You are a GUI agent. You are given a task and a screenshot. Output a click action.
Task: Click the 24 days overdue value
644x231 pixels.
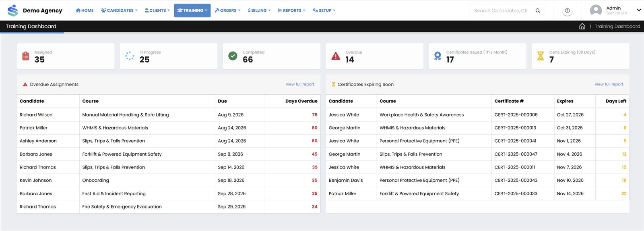(315, 207)
